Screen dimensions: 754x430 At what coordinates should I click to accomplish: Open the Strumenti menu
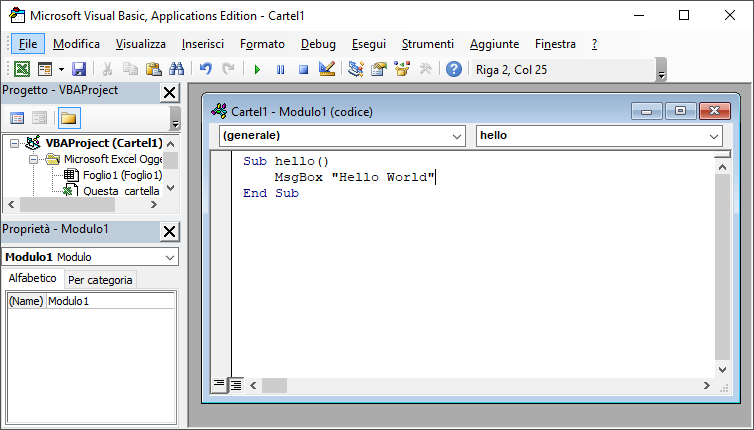coord(428,44)
